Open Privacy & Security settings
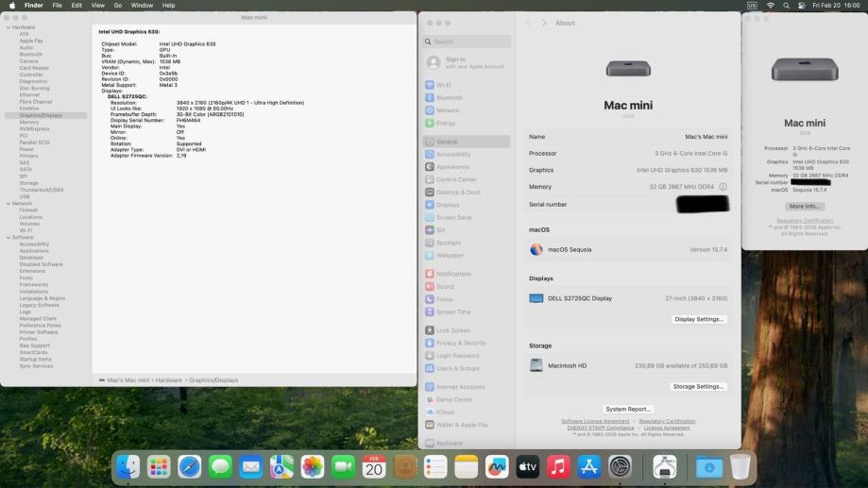868x488 pixels. (460, 343)
